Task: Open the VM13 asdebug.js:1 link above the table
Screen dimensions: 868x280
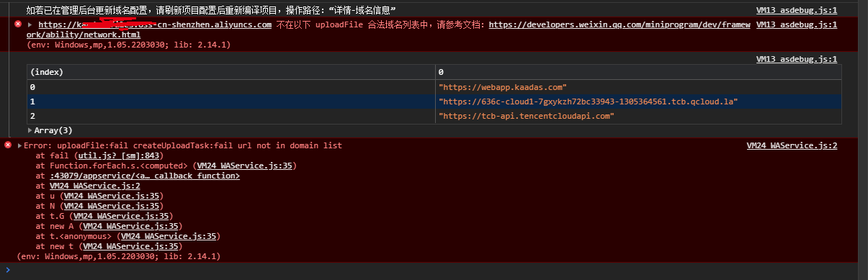Action: [797, 59]
